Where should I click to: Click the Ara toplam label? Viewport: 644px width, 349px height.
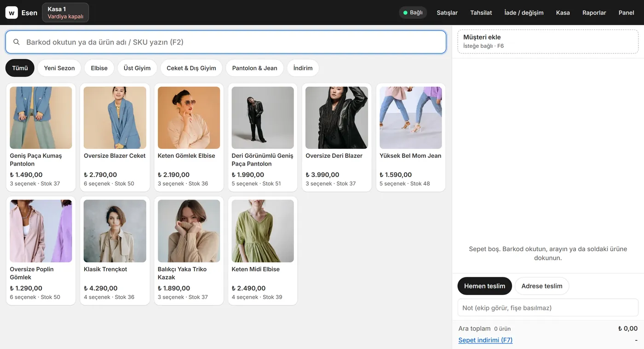pos(475,328)
